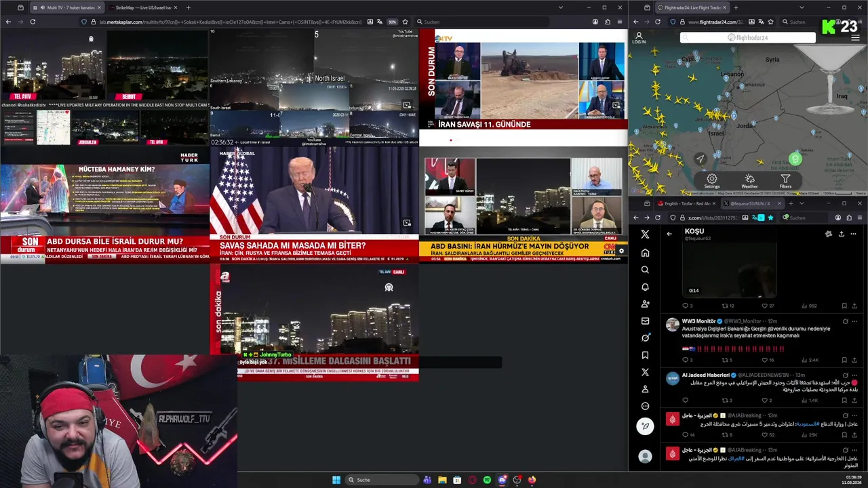
Task: Reload the Multi TV page
Action: [33, 22]
